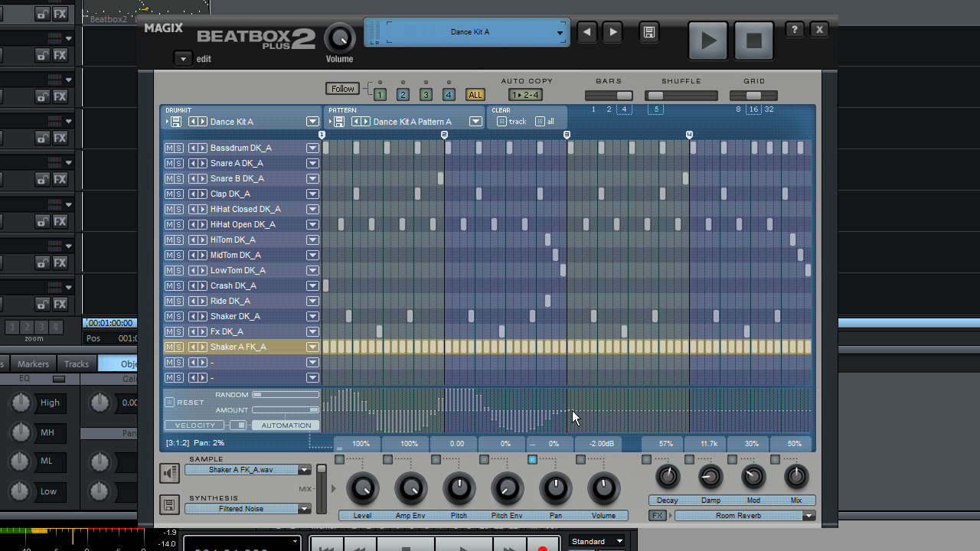The image size is (980, 551).
Task: Click the reverb Decay knob
Action: 668,477
